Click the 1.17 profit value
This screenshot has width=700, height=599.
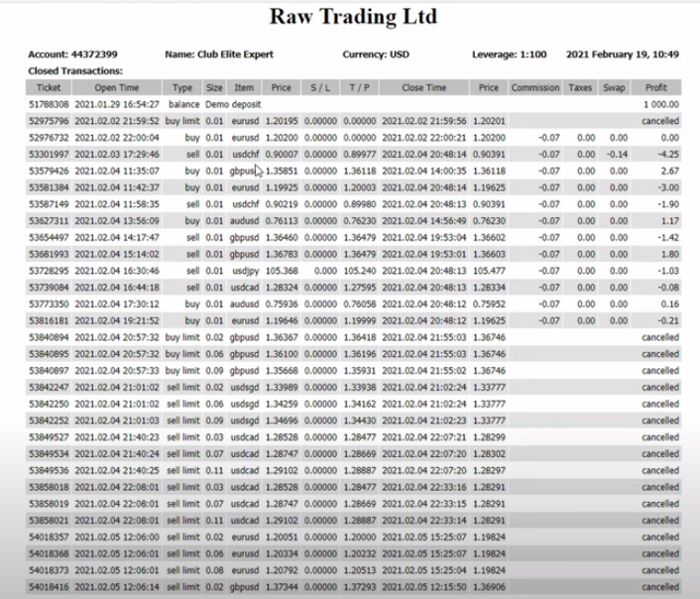[x=670, y=221]
